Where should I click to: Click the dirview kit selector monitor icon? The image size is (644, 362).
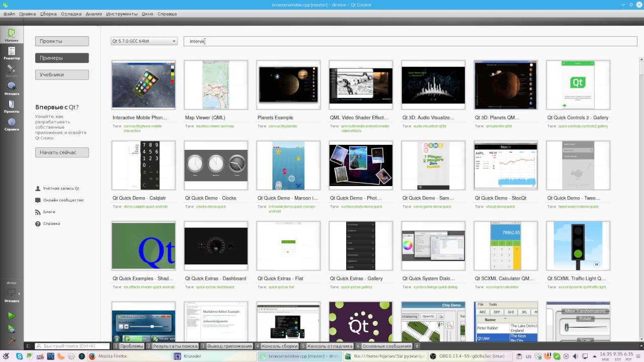[x=12, y=292]
